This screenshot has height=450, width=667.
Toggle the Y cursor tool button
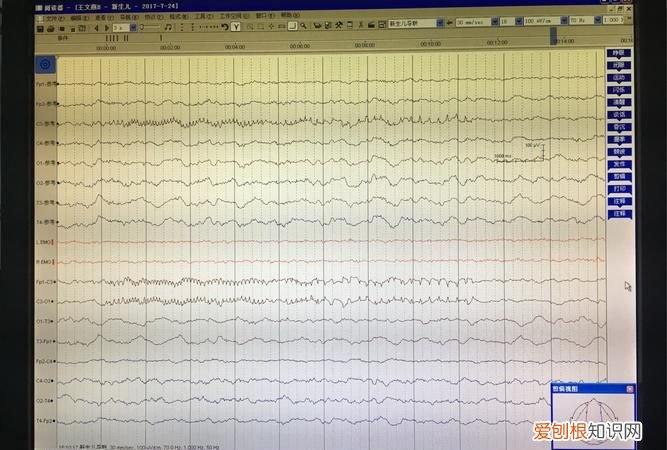pos(235,29)
